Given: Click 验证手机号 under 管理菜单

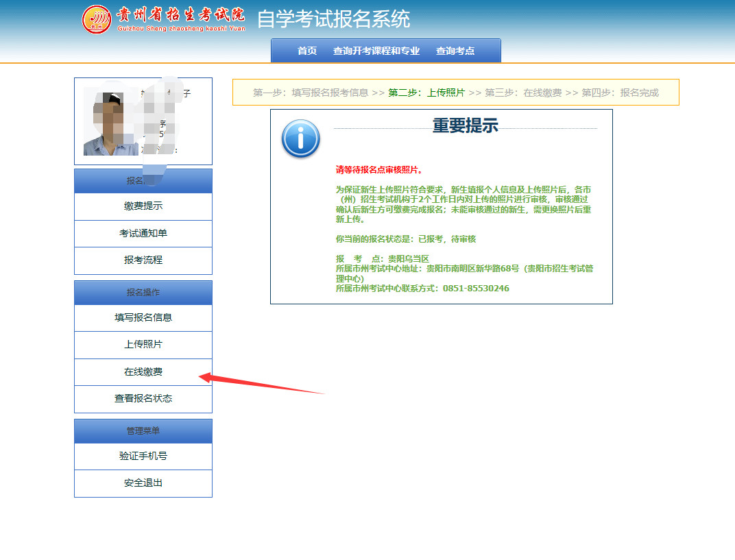Looking at the screenshot, I should [143, 456].
